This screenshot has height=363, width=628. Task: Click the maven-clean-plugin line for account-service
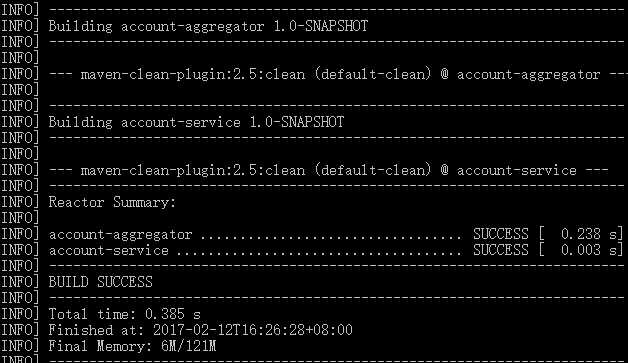[328, 171]
